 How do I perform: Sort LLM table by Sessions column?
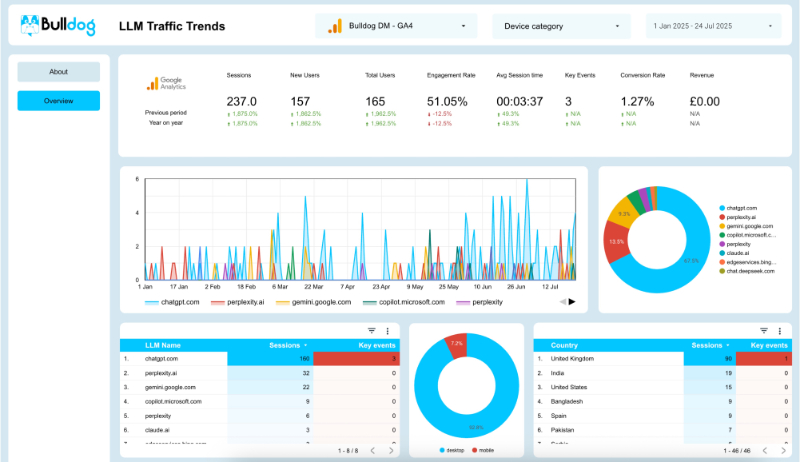pyautogui.click(x=288, y=345)
